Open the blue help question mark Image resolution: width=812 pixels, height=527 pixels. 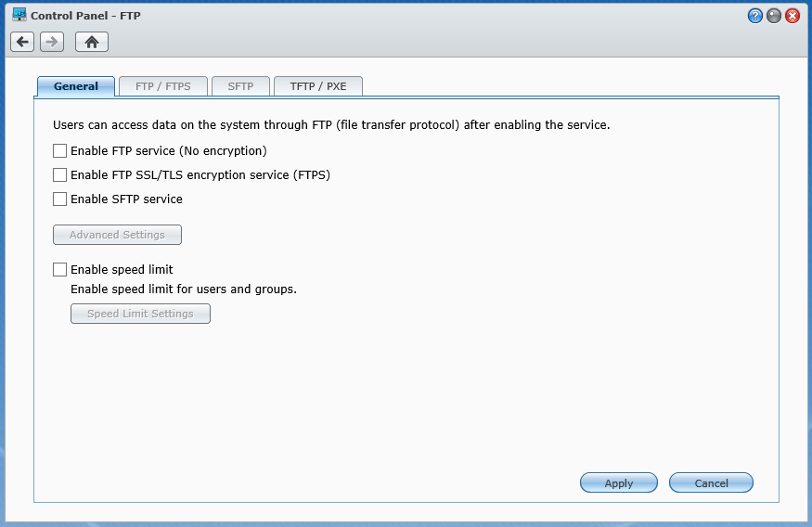pos(755,16)
